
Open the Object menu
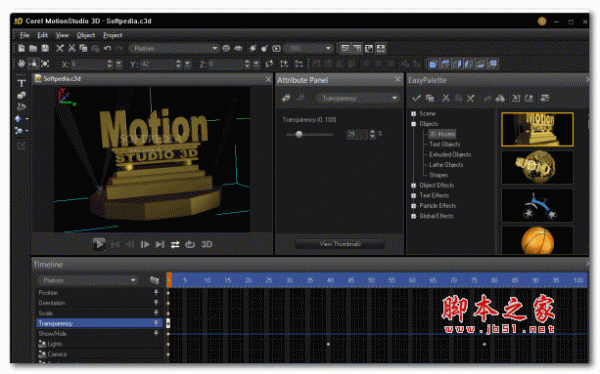[x=86, y=35]
